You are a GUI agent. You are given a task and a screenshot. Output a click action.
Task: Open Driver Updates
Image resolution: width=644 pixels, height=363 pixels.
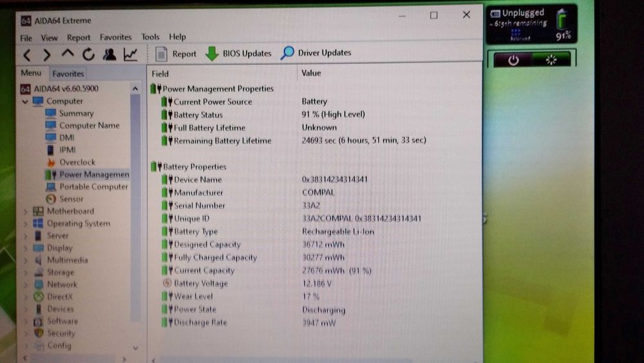(x=316, y=53)
